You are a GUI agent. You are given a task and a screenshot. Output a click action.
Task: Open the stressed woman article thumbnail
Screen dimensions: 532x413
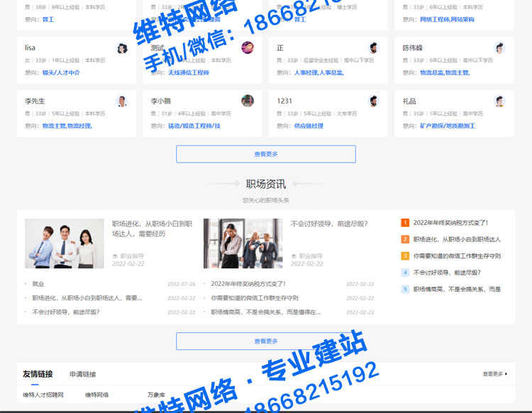click(x=243, y=243)
